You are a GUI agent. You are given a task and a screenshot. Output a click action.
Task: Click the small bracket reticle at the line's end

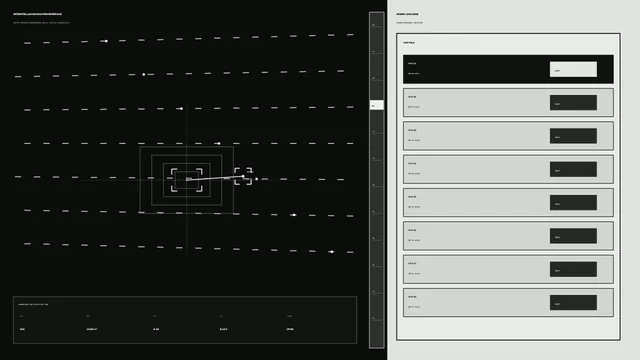coord(243,176)
